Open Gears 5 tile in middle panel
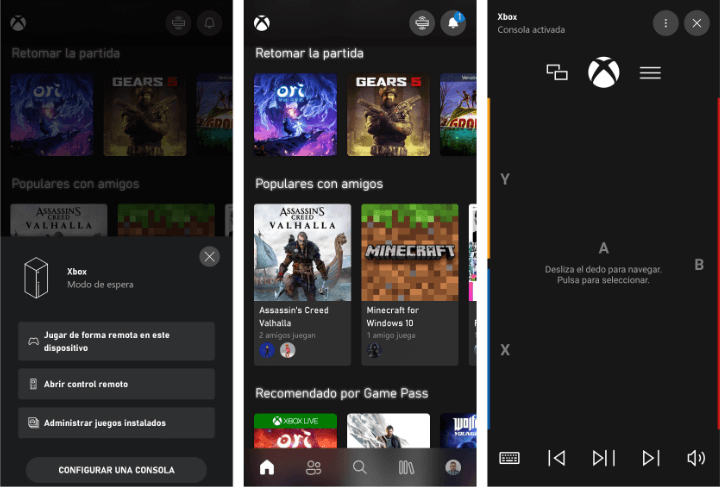 [x=388, y=114]
